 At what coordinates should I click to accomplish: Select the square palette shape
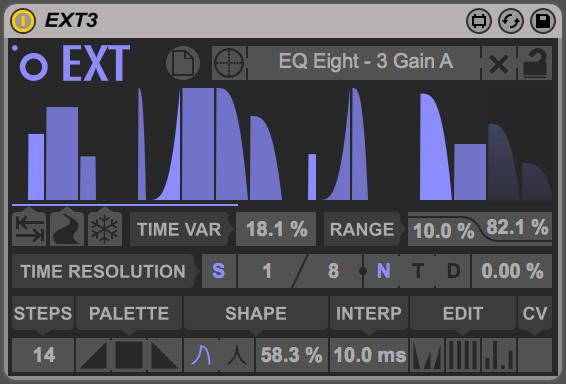click(129, 355)
